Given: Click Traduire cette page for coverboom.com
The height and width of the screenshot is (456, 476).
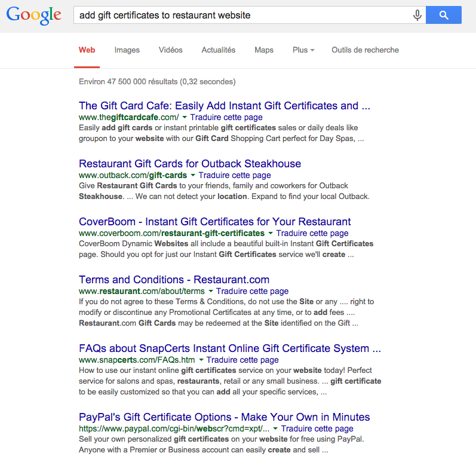Looking at the screenshot, I should pos(312,233).
